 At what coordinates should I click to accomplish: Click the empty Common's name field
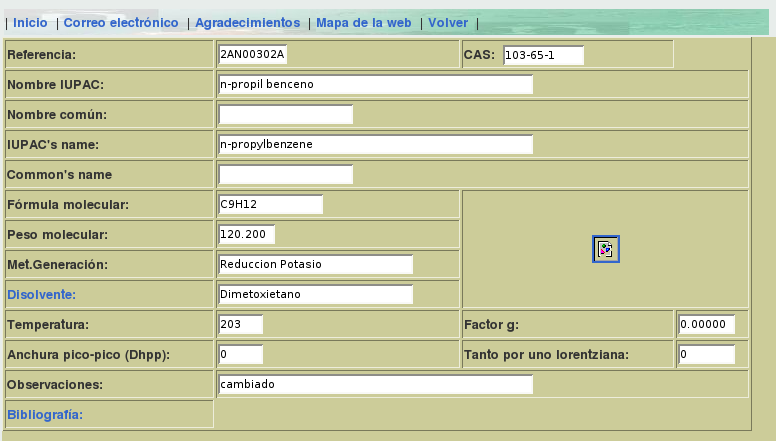click(285, 174)
